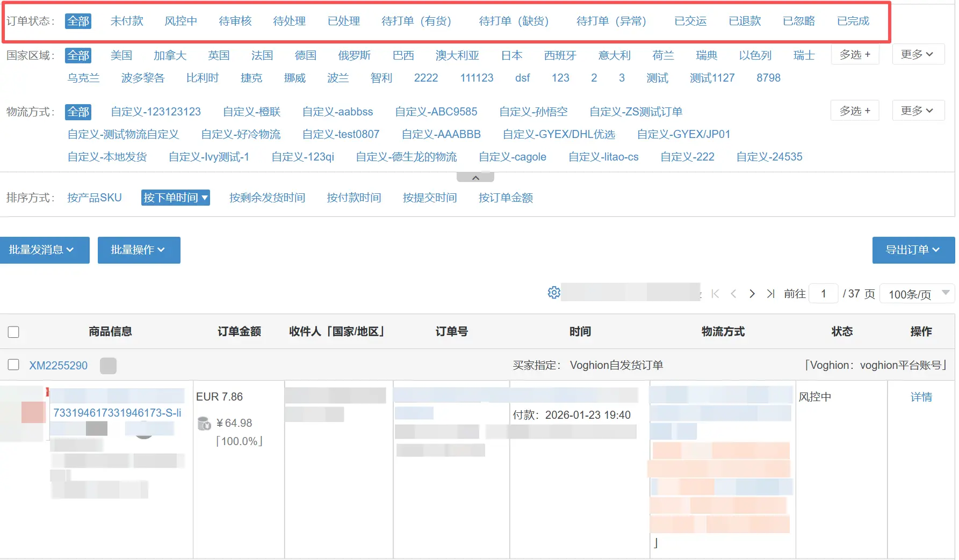Check the select-all checkbox in the table header

(x=13, y=332)
